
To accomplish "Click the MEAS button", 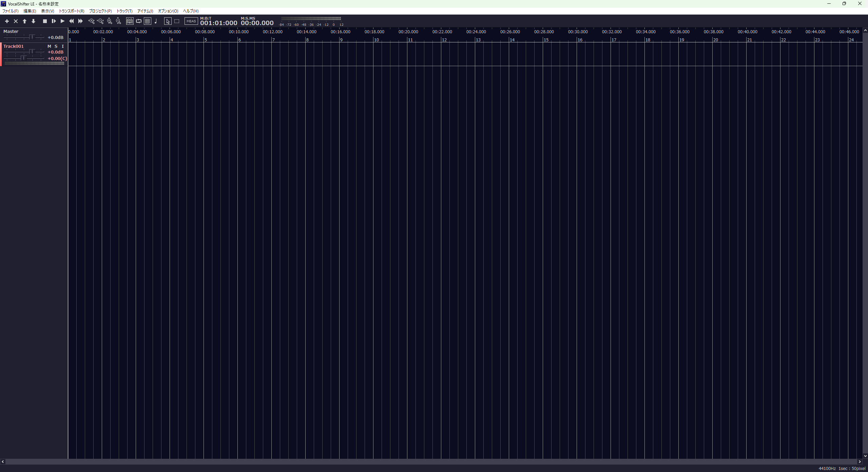I will pos(191,21).
